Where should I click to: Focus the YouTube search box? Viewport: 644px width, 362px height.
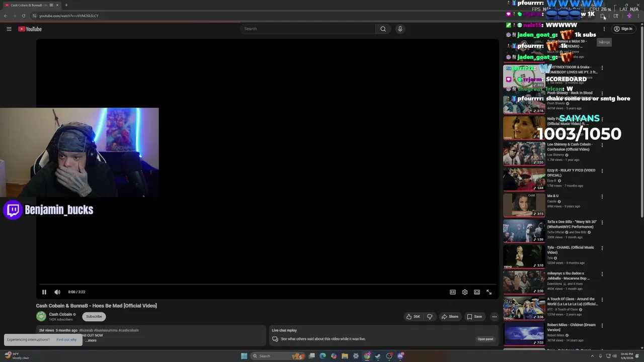(x=307, y=29)
